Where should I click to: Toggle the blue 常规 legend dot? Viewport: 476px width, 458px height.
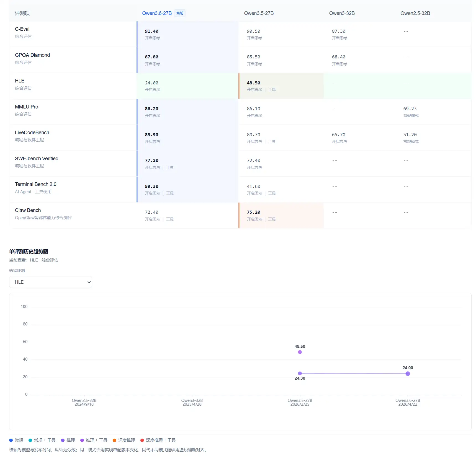11,440
